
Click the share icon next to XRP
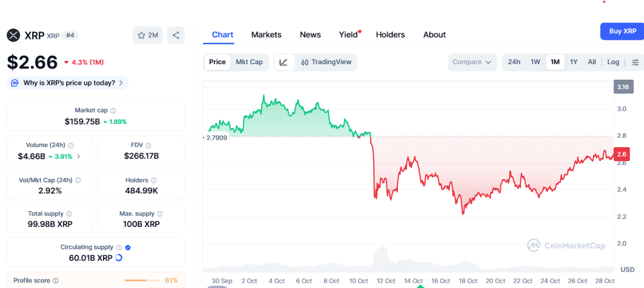[x=176, y=35]
